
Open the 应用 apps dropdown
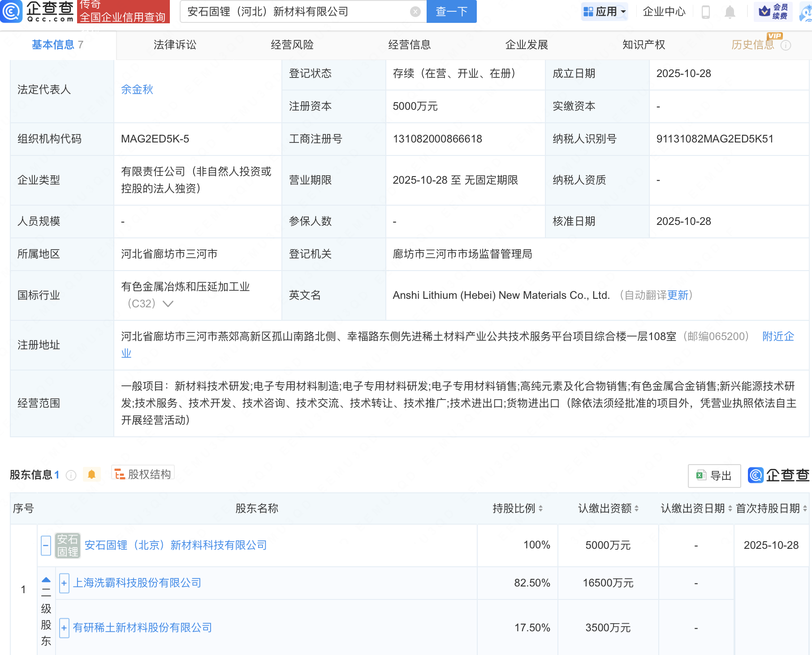coord(605,12)
